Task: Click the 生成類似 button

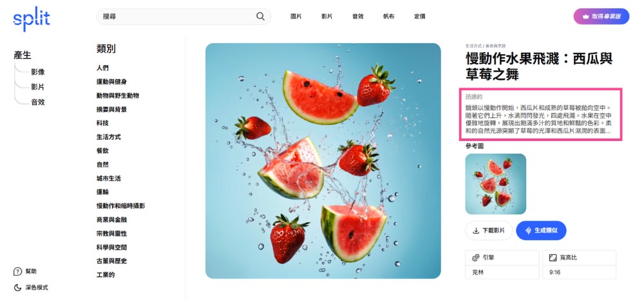Action: (541, 231)
